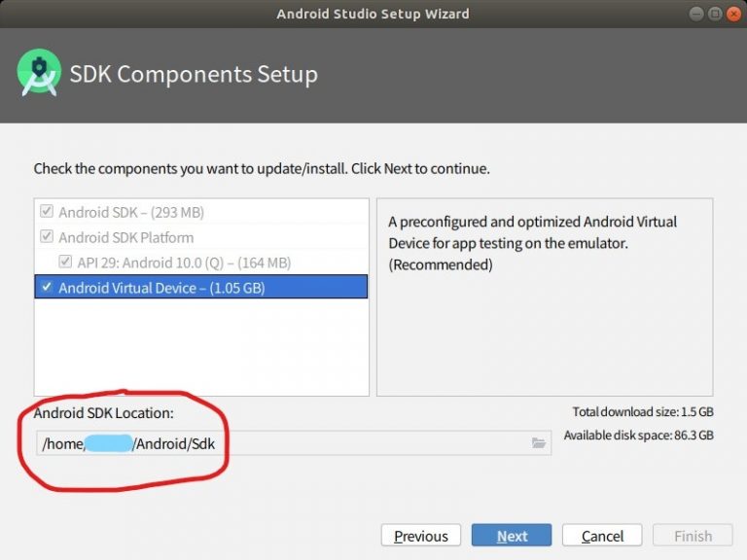Viewport: 747px width, 560px height.
Task: Click the Total download size label
Action: [x=643, y=412]
